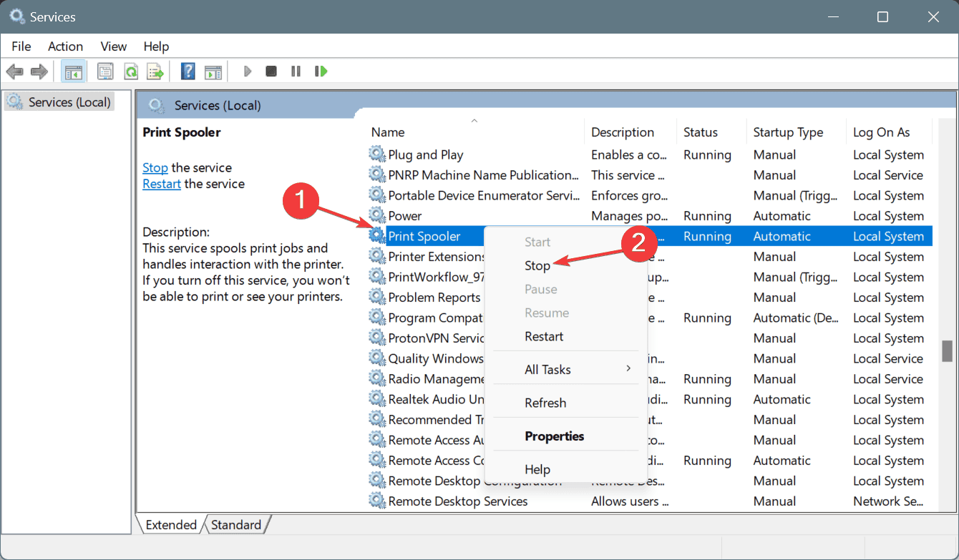
Task: Click the Back arrow toolbar icon
Action: coord(15,72)
